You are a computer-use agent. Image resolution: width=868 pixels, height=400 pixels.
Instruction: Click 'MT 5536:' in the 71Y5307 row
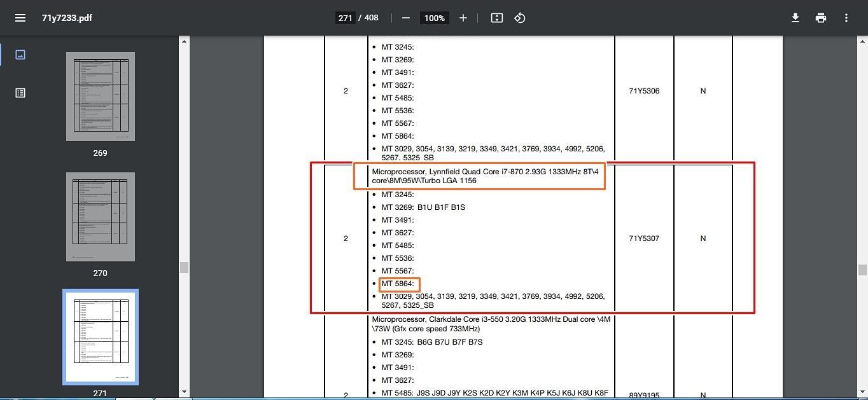click(x=398, y=258)
